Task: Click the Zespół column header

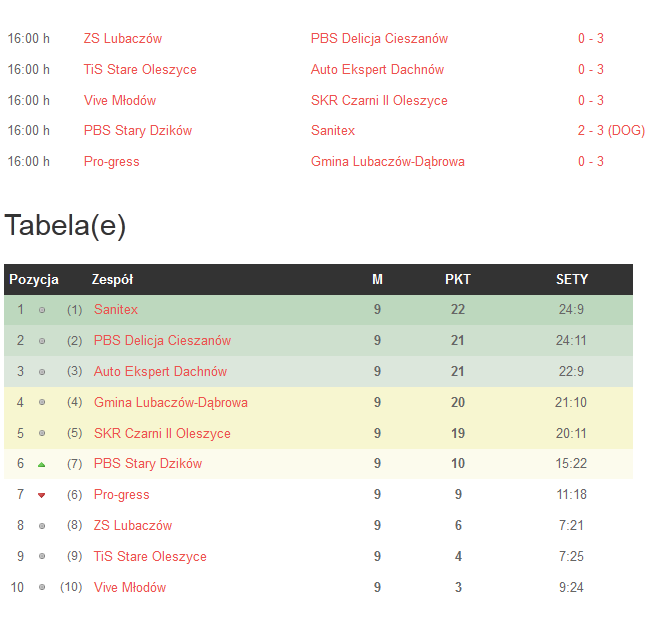Action: coord(112,280)
